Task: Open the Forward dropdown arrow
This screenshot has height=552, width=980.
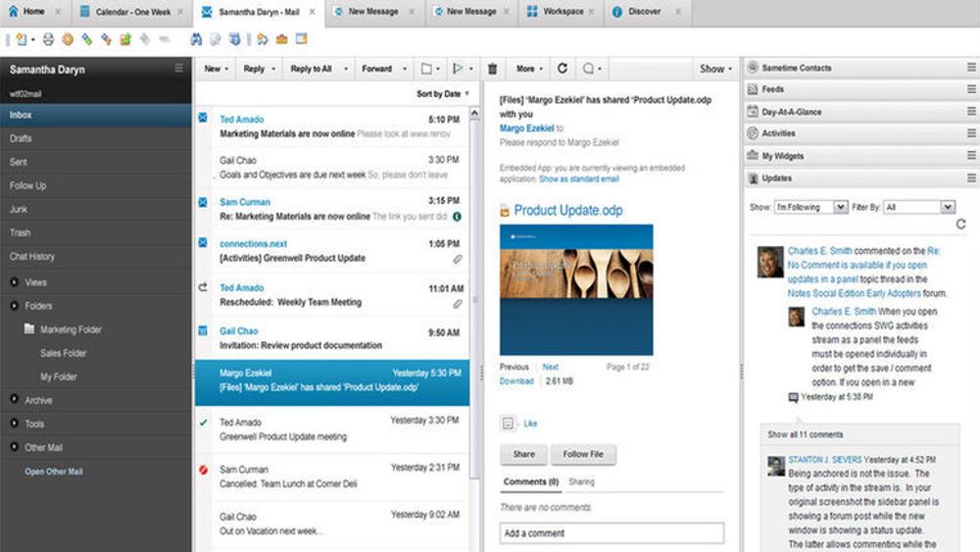Action: click(405, 69)
